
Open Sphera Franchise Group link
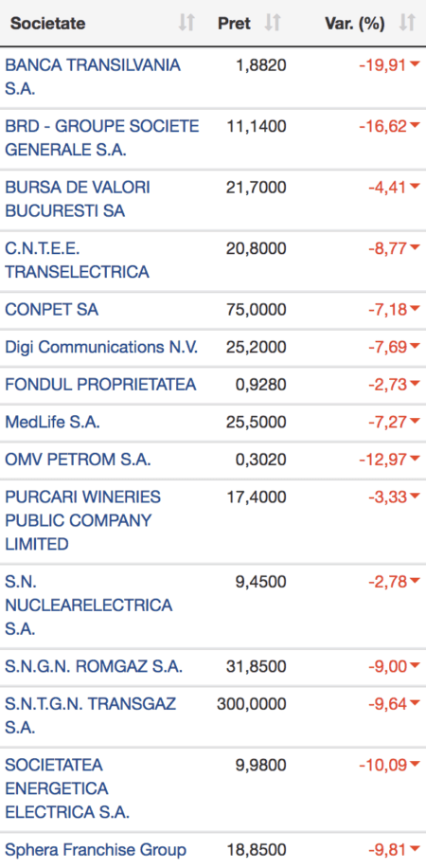coord(96,849)
